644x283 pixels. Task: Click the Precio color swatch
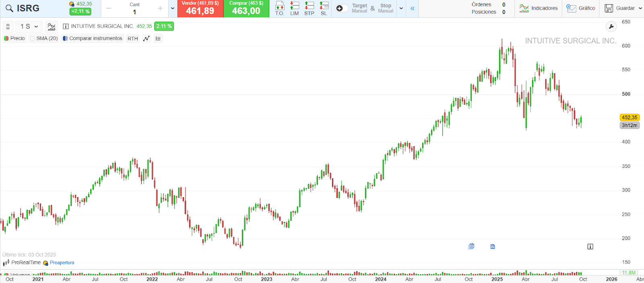pos(6,39)
